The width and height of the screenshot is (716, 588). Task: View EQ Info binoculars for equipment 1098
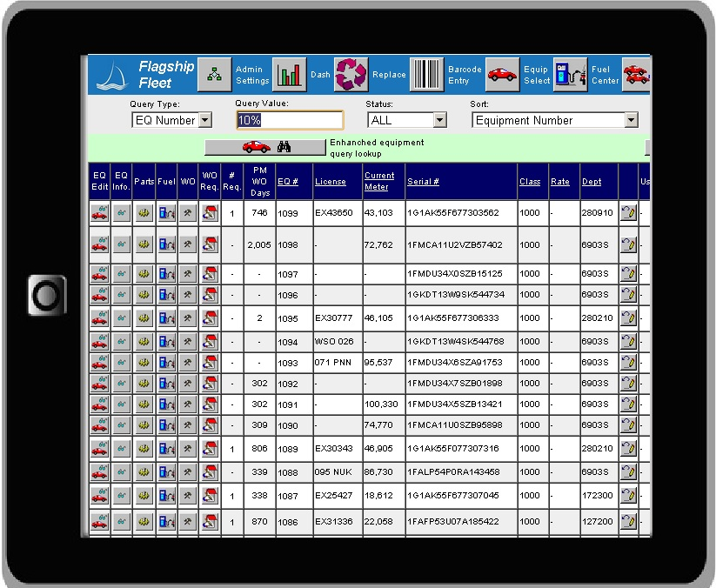click(x=123, y=244)
